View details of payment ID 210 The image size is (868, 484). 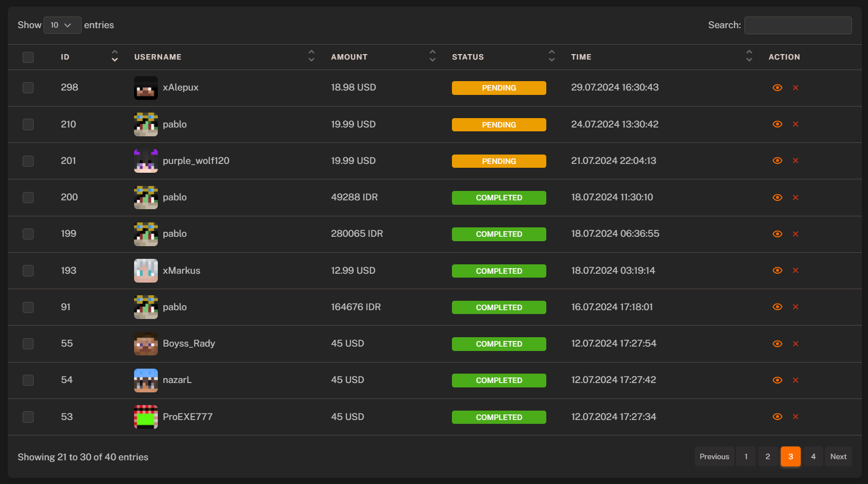778,124
